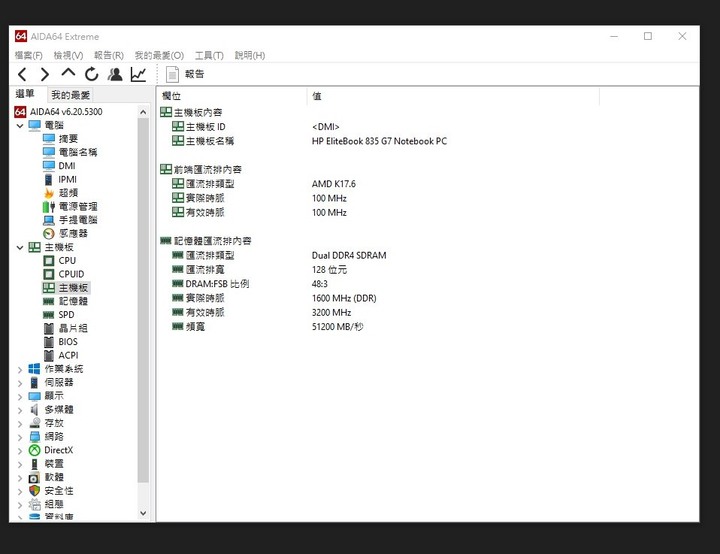The width and height of the screenshot is (720, 554).
Task: Expand the 存放 tree node
Action: (x=20, y=424)
